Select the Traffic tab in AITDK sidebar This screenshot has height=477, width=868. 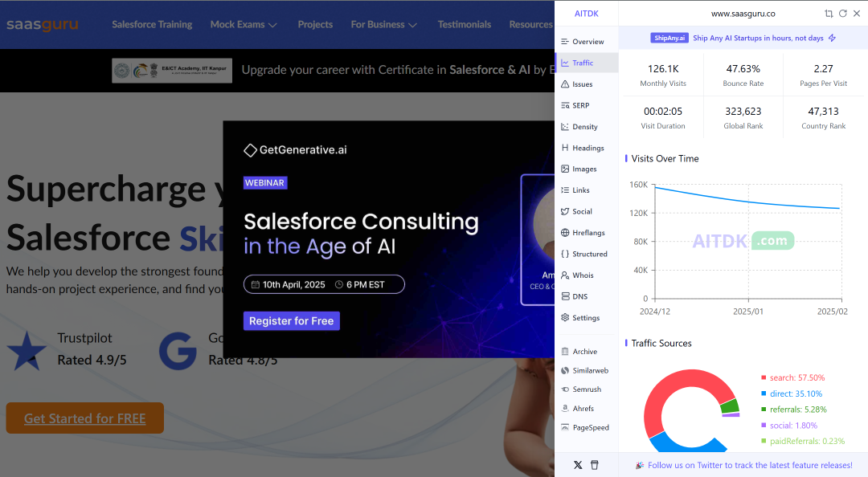pos(586,63)
